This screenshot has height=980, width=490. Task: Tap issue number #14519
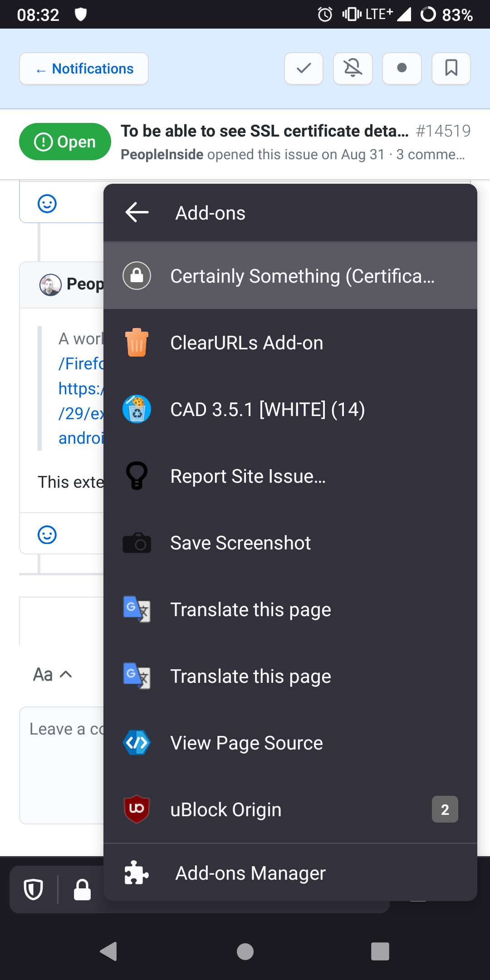[443, 131]
